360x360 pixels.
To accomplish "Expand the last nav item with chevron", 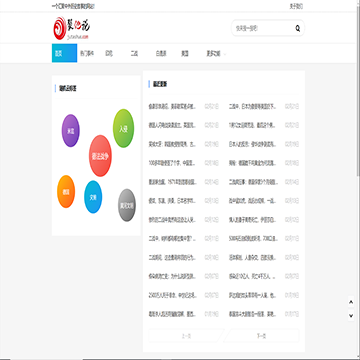I will [x=216, y=53].
